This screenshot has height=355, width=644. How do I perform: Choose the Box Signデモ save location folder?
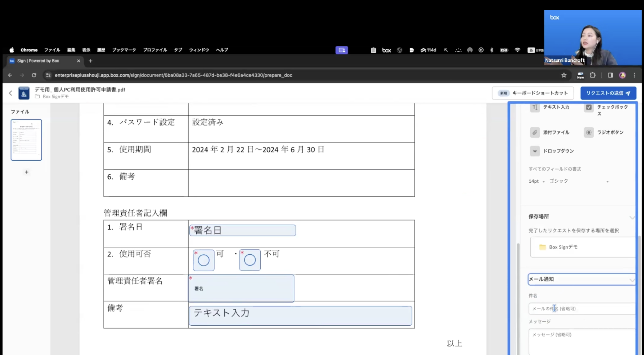(583, 247)
